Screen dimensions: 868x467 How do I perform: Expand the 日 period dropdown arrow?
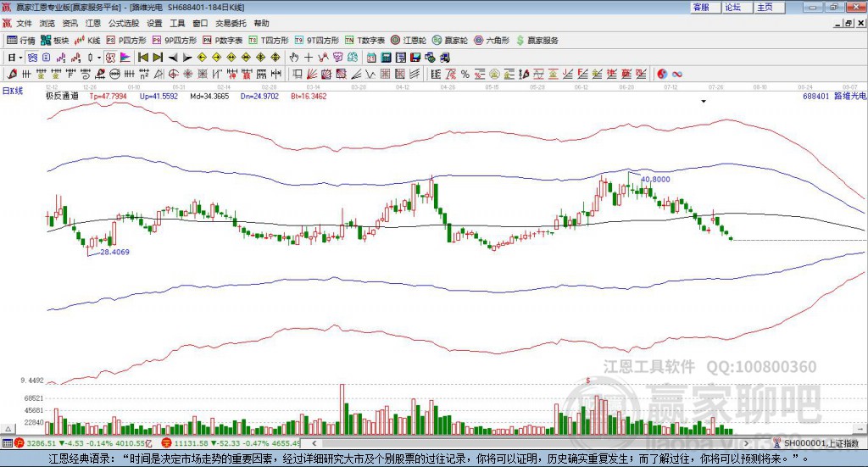point(20,58)
